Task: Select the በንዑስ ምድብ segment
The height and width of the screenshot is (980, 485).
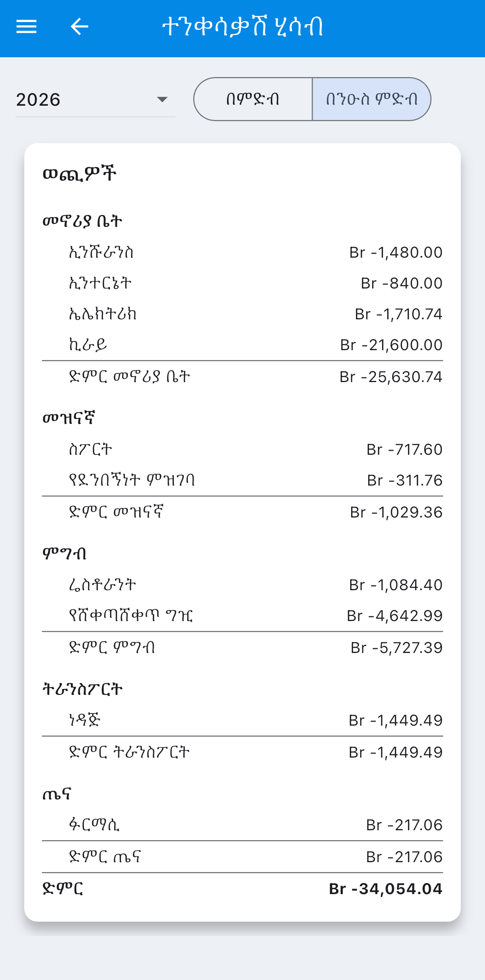Action: click(x=371, y=99)
